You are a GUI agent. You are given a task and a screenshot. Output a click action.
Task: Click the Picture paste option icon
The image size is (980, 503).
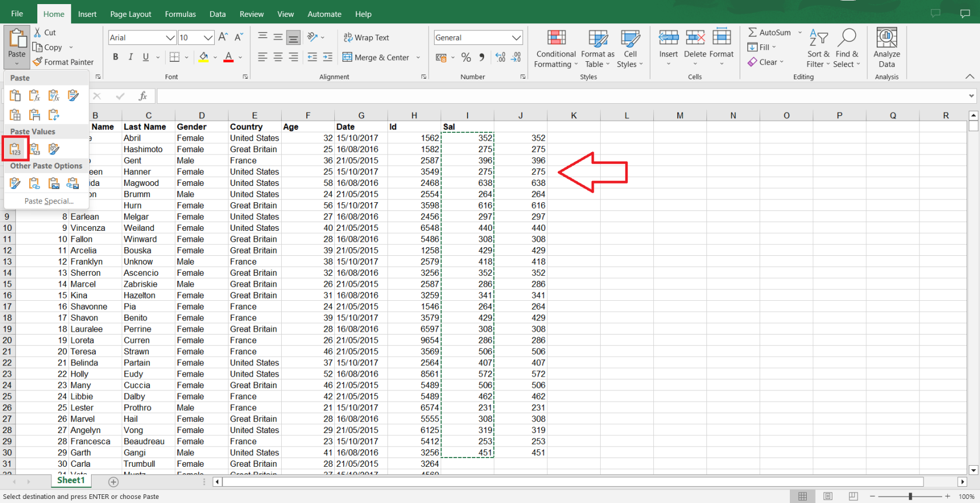(54, 184)
